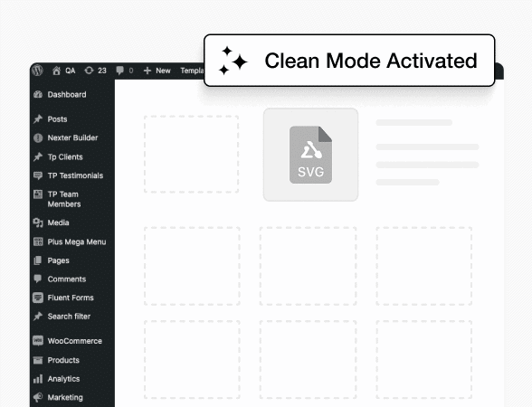This screenshot has width=532, height=407.
Task: Click the home icon beside QA
Action: pos(56,71)
